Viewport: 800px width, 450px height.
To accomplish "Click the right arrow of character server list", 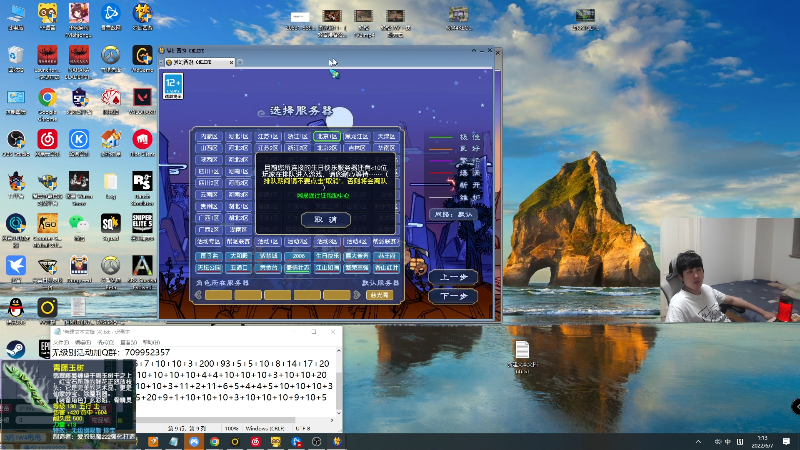I will coord(357,295).
